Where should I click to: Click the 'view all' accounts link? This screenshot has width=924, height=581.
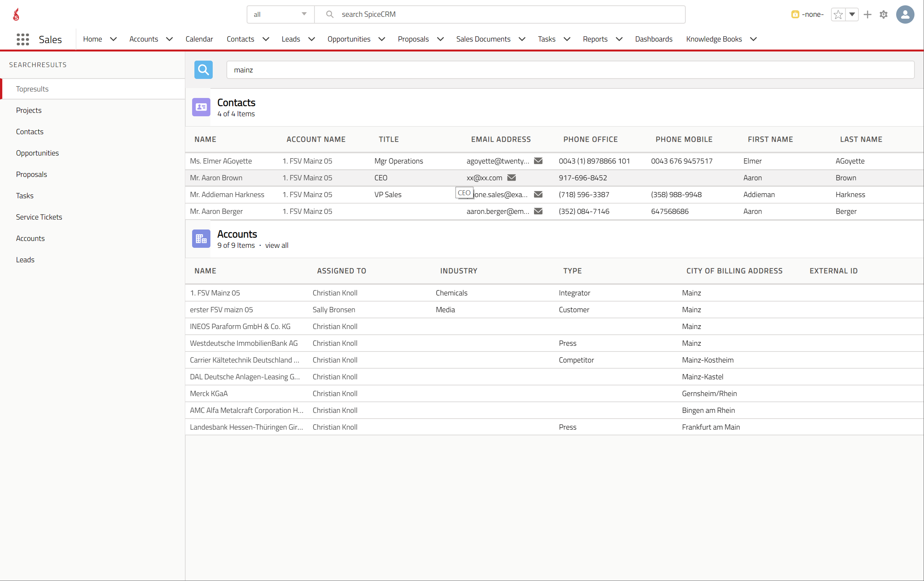coord(276,245)
